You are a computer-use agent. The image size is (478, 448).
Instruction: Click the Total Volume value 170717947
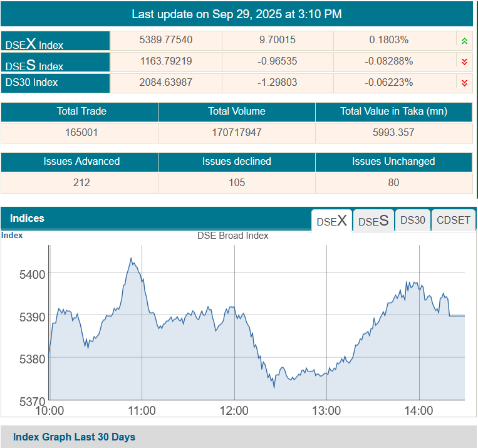pyautogui.click(x=236, y=133)
